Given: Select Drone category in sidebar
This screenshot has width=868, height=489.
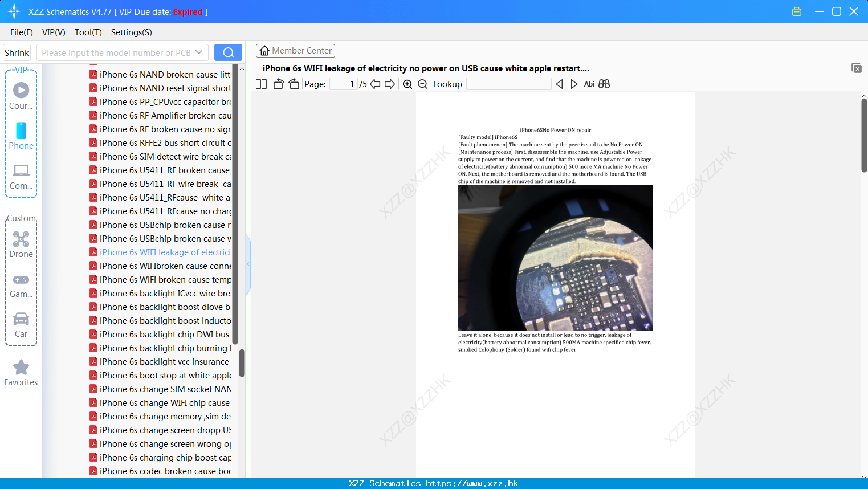Looking at the screenshot, I should pyautogui.click(x=21, y=244).
